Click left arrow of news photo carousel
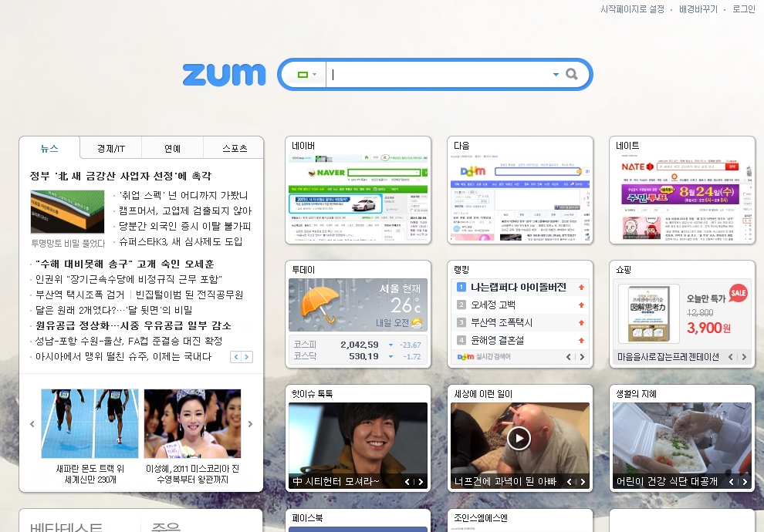Image resolution: width=764 pixels, height=532 pixels. (x=32, y=424)
